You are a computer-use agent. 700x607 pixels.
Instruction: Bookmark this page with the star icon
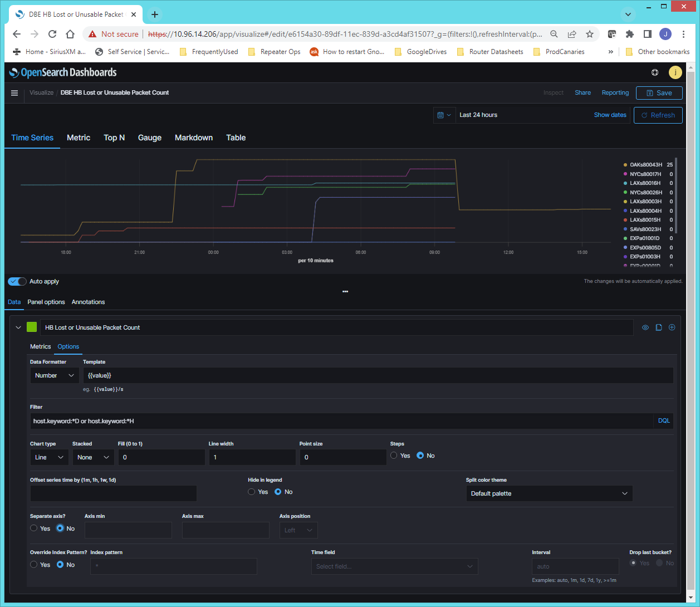click(x=590, y=34)
